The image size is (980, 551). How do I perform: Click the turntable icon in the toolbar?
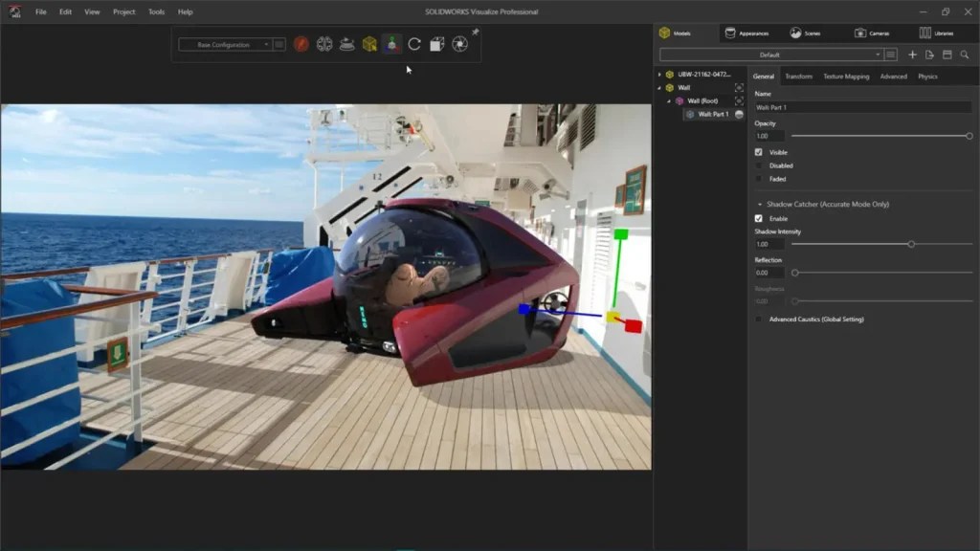tap(347, 44)
